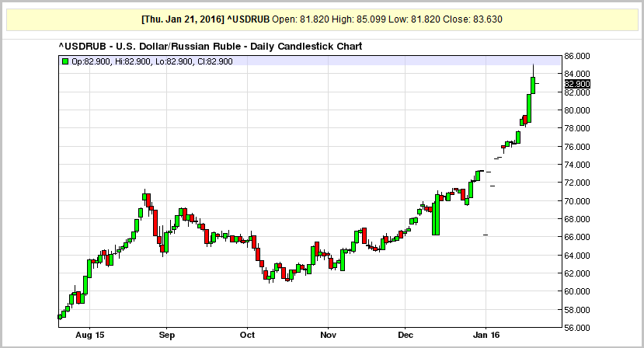
Task: Click the 'Op:82.900, Hi:82.900' legend text
Action: tap(111, 61)
